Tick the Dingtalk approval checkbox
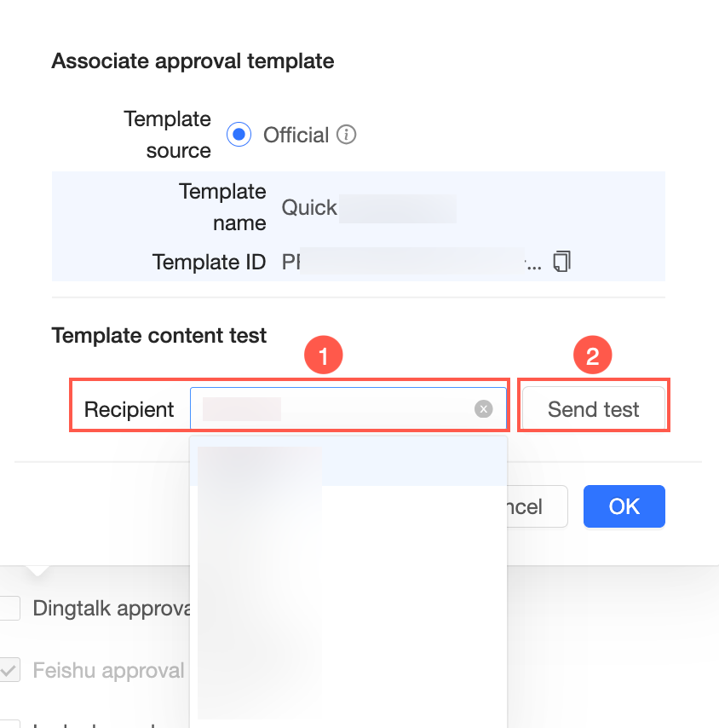Viewport: 719px width, 728px height. click(x=9, y=609)
